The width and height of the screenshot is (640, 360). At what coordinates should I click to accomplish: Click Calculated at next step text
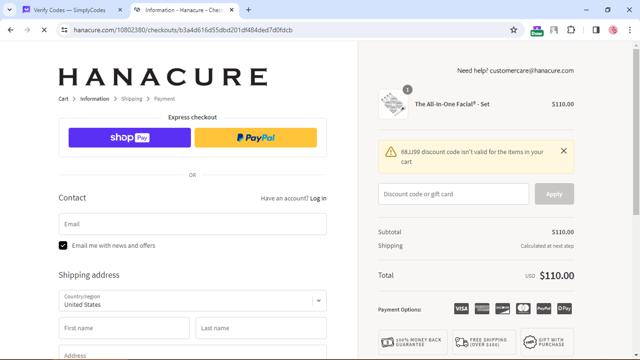tap(547, 246)
